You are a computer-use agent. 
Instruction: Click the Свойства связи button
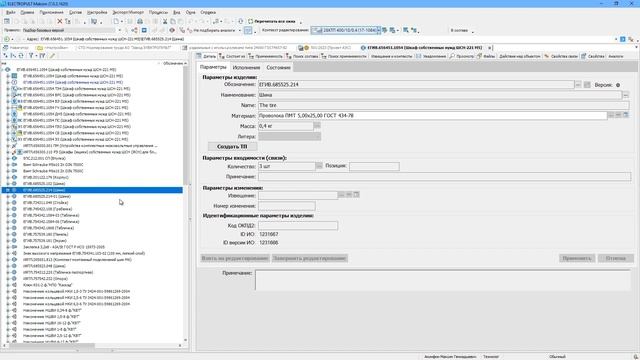tap(561, 56)
